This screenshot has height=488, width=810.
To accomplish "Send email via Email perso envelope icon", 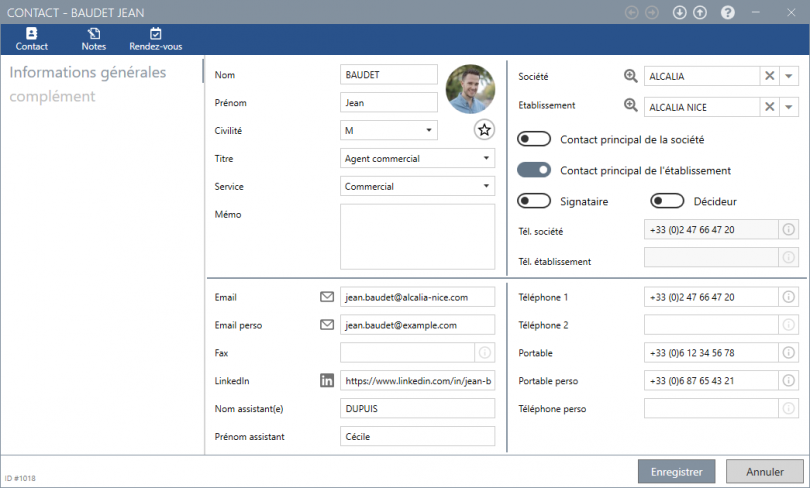I will 327,325.
